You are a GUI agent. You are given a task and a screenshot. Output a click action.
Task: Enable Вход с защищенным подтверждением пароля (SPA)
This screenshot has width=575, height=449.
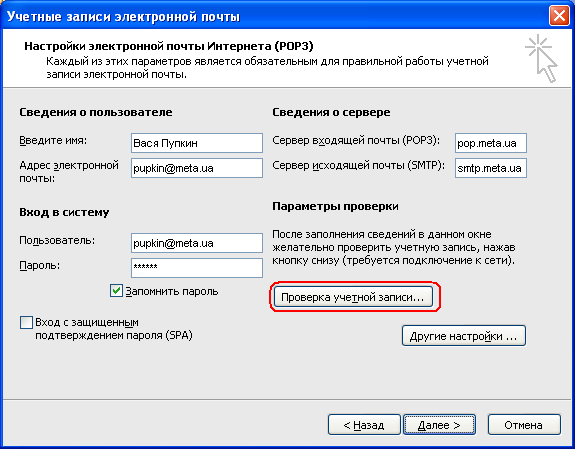(x=26, y=323)
